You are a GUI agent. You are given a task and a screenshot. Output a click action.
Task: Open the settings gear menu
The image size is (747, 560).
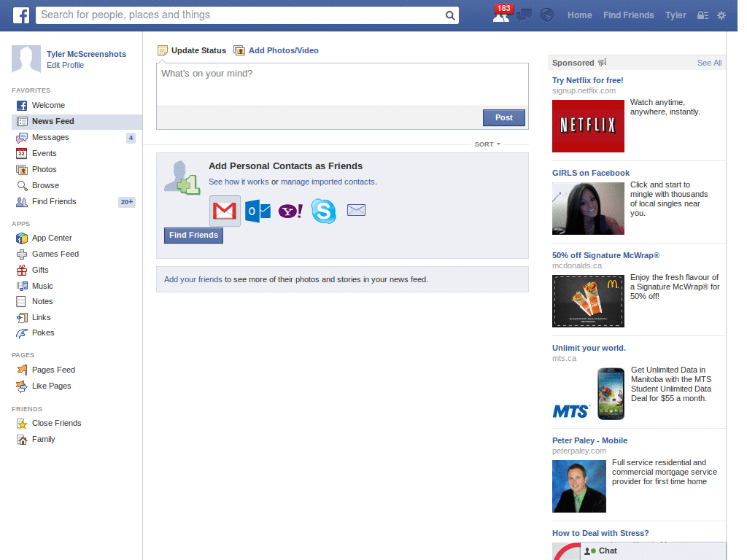[721, 15]
